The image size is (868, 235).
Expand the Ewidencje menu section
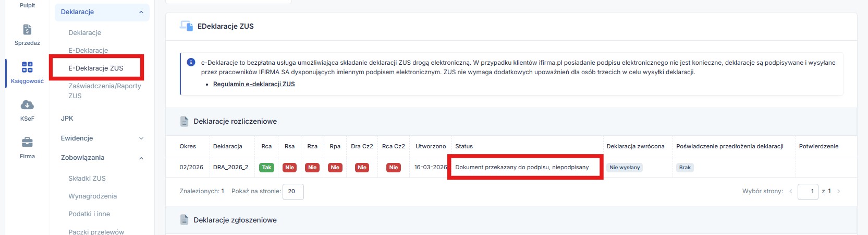141,138
